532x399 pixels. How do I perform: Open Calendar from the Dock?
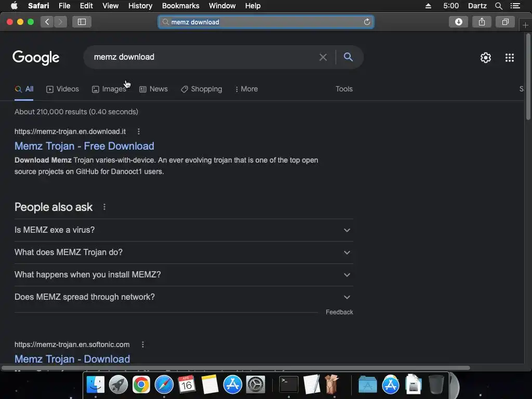[x=187, y=385]
